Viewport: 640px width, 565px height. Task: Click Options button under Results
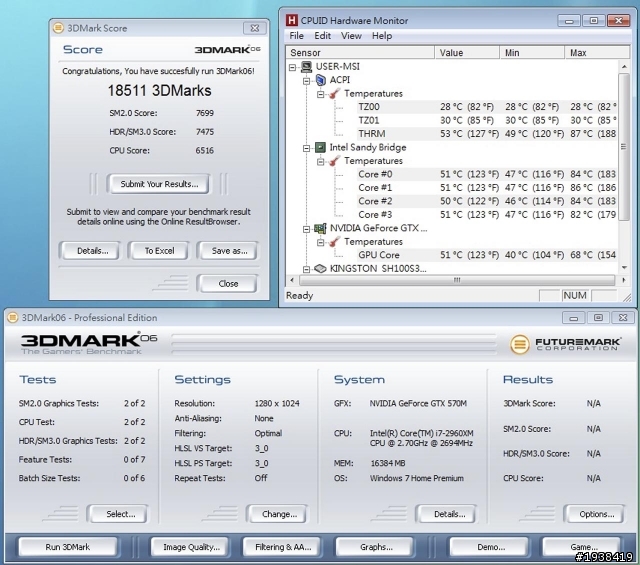click(x=594, y=514)
